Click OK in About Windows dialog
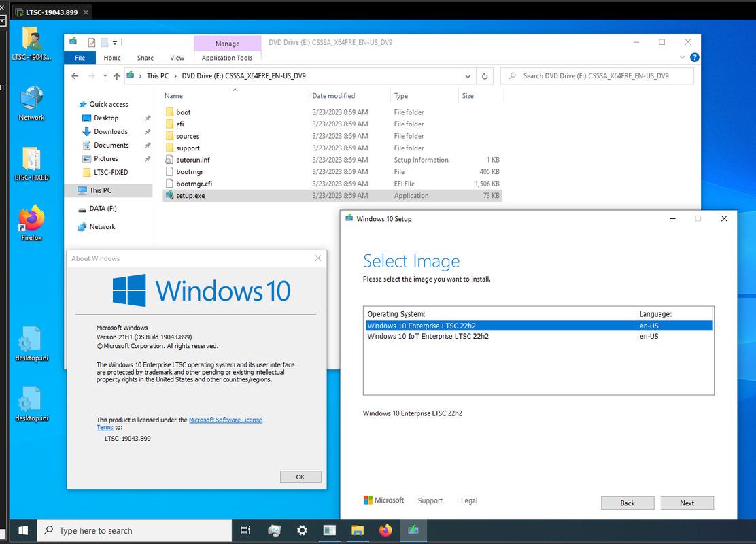756x544 pixels. pyautogui.click(x=300, y=477)
